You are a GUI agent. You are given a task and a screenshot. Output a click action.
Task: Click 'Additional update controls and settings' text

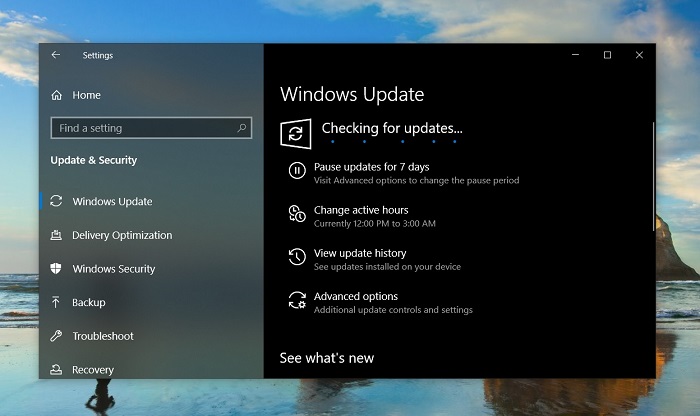click(393, 310)
